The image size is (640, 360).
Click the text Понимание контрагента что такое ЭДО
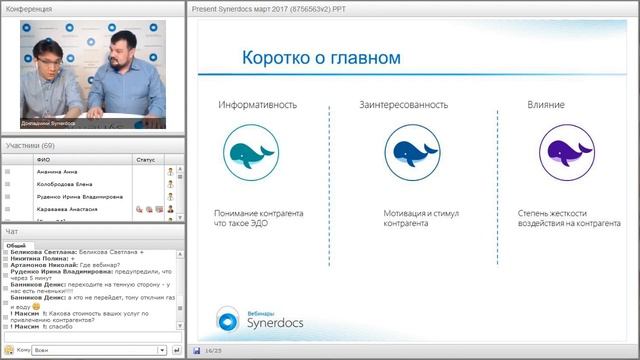point(259,218)
